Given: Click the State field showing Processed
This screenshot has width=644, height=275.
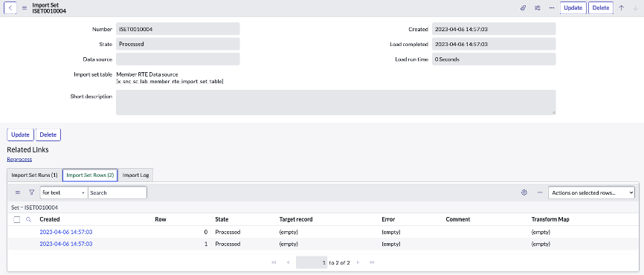Looking at the screenshot, I should (178, 44).
